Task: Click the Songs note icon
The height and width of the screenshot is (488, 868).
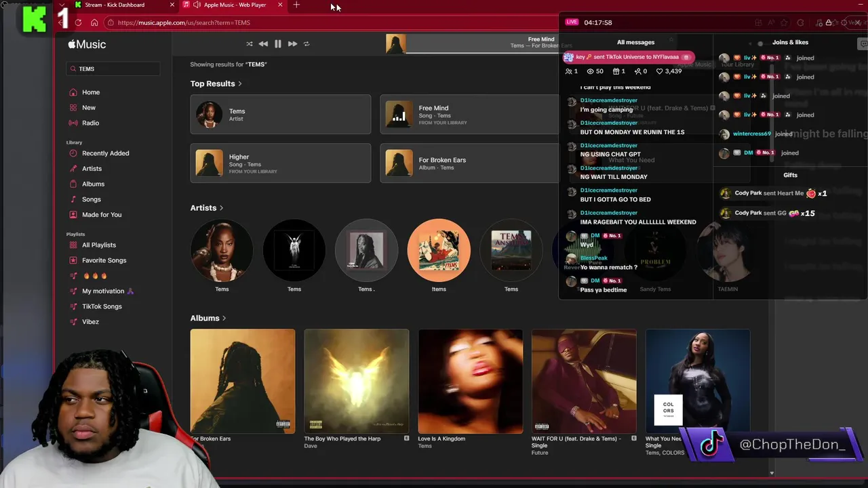Action: [73, 199]
